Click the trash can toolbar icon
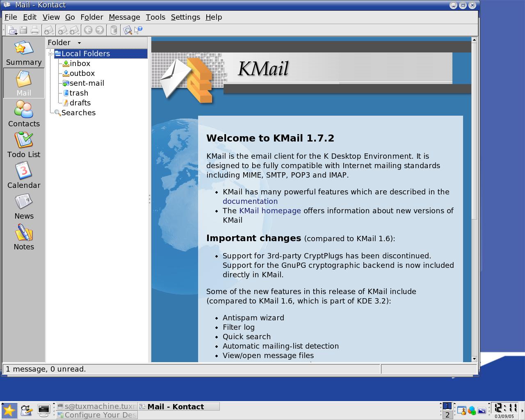This screenshot has height=420, width=525. (114, 30)
